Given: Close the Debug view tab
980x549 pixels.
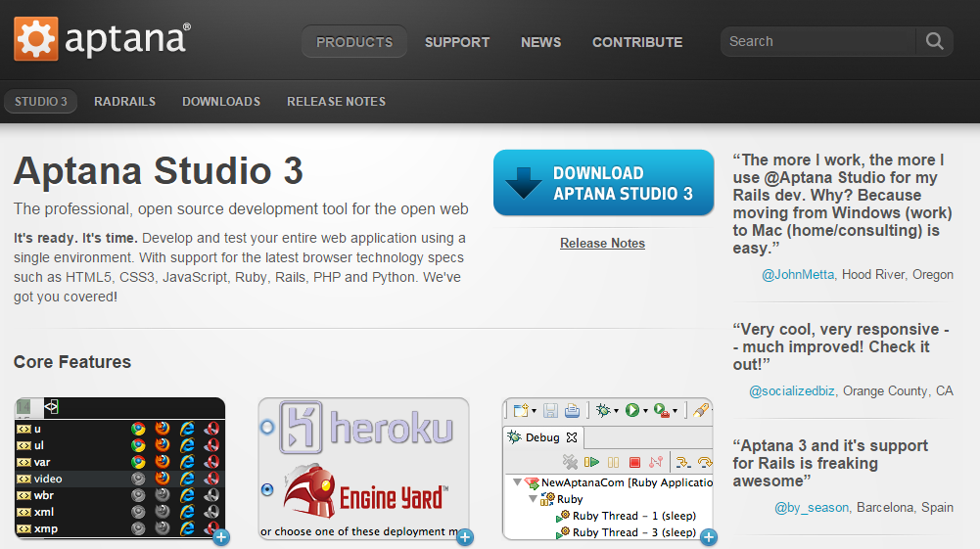Looking at the screenshot, I should tap(571, 437).
